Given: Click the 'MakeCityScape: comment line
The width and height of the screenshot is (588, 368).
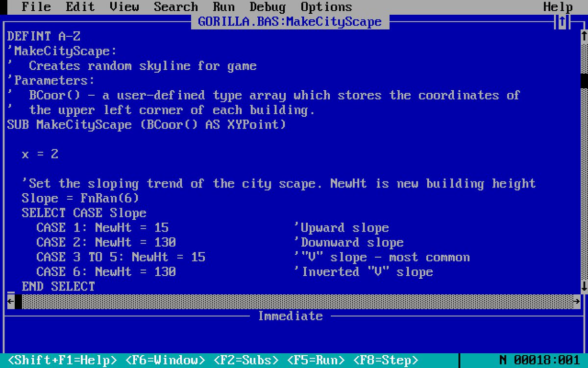Looking at the screenshot, I should [62, 51].
